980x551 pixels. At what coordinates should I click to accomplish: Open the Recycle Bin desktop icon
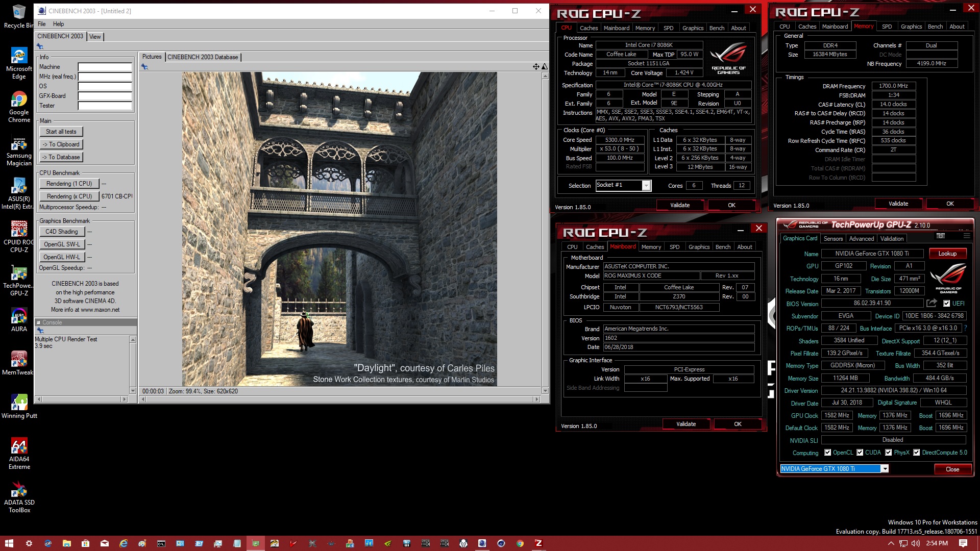(18, 16)
